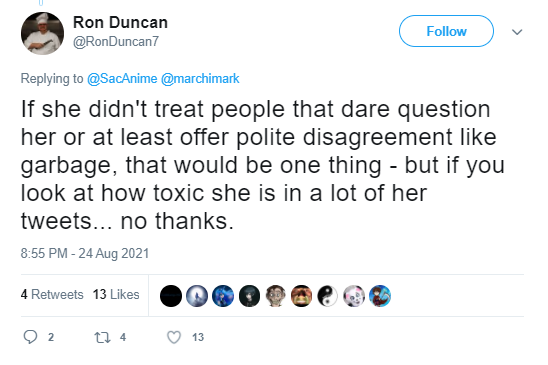Image resolution: width=548 pixels, height=365 pixels.
Task: View the 13 Likes list
Action: (x=116, y=294)
